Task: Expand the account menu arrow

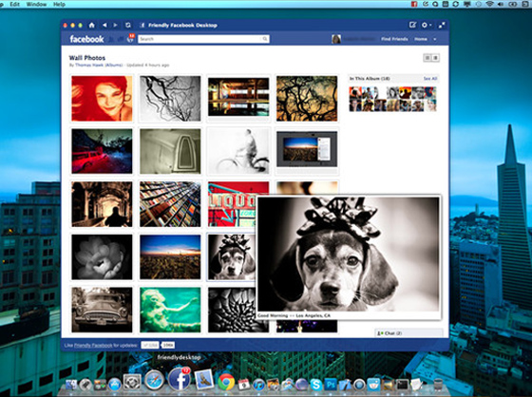Action: click(x=435, y=39)
